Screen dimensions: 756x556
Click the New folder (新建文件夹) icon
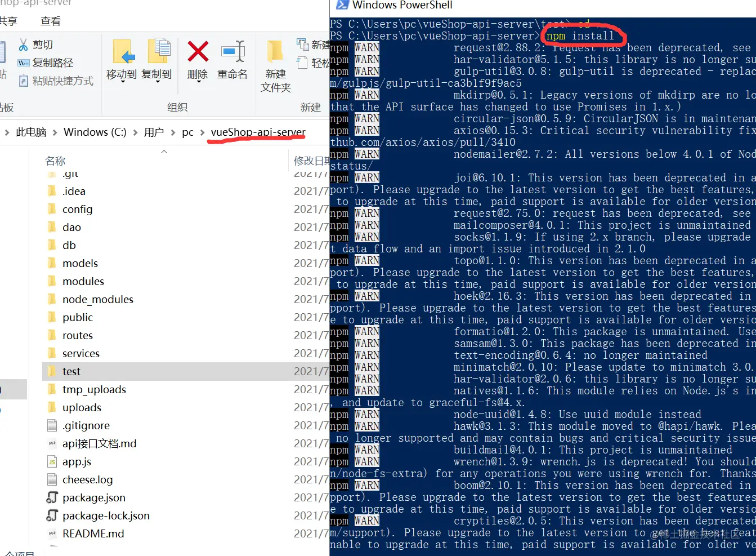coord(275,51)
